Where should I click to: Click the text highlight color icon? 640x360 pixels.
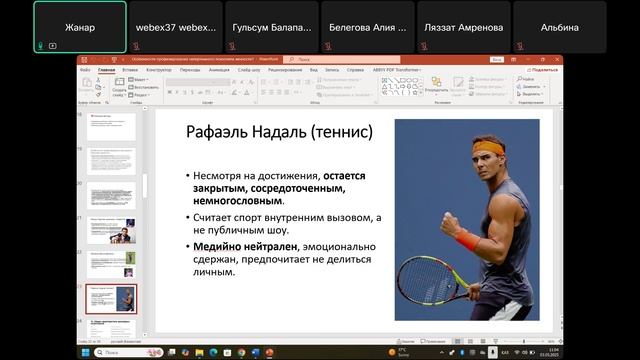pyautogui.click(x=235, y=93)
